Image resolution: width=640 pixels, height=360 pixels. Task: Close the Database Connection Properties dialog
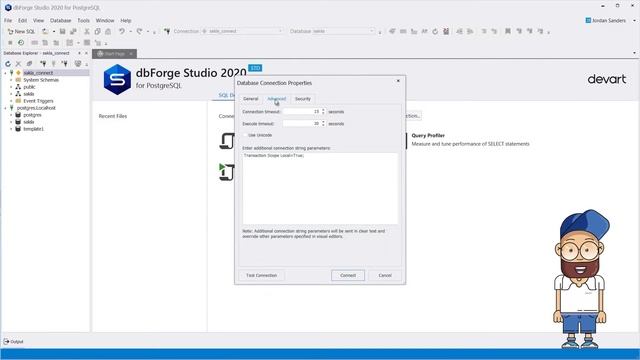tap(398, 81)
